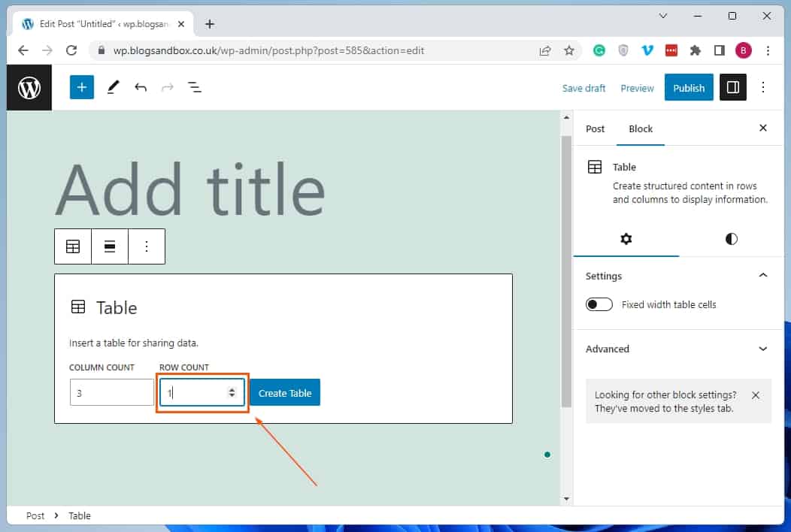Click the scrollbar down arrow in editor

coord(566,499)
